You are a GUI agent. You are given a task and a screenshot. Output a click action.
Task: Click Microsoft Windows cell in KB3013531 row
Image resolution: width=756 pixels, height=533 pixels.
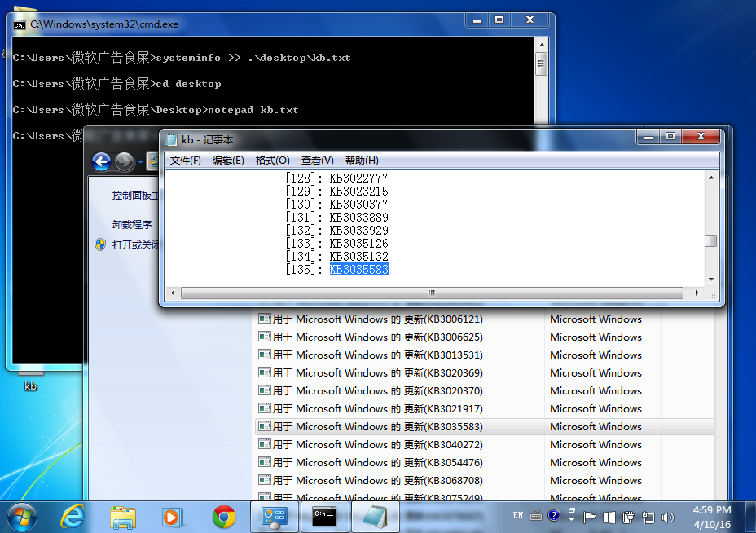click(x=596, y=355)
